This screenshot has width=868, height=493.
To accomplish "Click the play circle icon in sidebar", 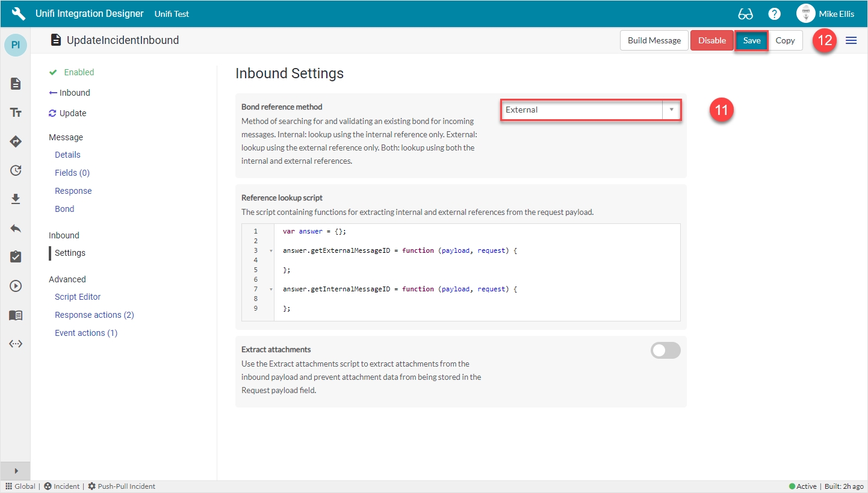I will click(16, 286).
